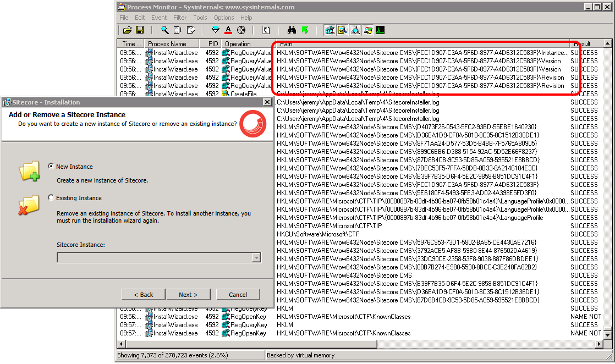
Task: Click the Open file toolbar icon
Action: coord(127,30)
